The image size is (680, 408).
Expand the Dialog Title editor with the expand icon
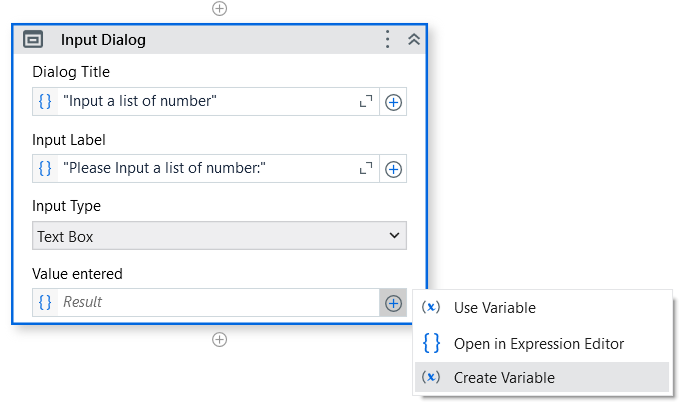tap(366, 101)
